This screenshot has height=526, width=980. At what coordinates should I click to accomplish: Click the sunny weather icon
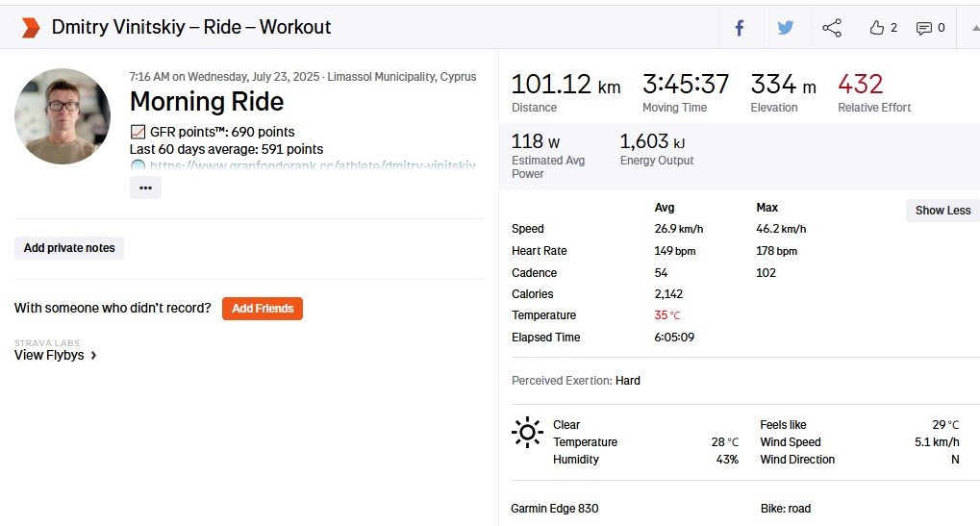click(x=527, y=433)
